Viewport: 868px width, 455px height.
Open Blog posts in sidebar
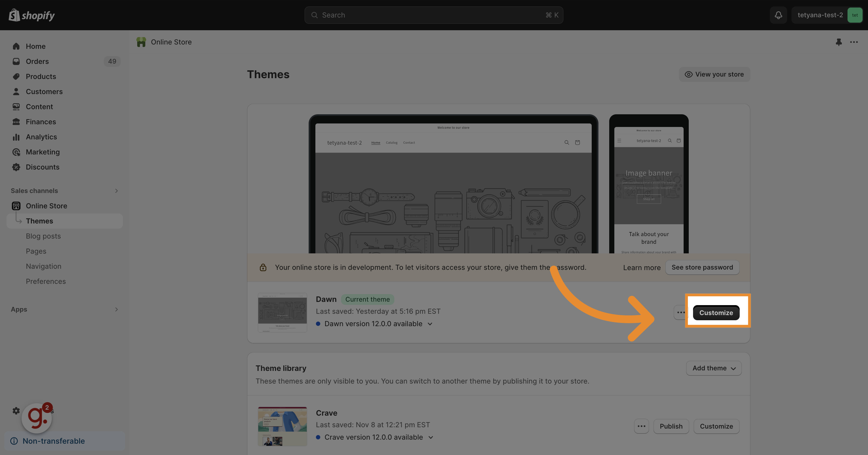pyautogui.click(x=43, y=236)
